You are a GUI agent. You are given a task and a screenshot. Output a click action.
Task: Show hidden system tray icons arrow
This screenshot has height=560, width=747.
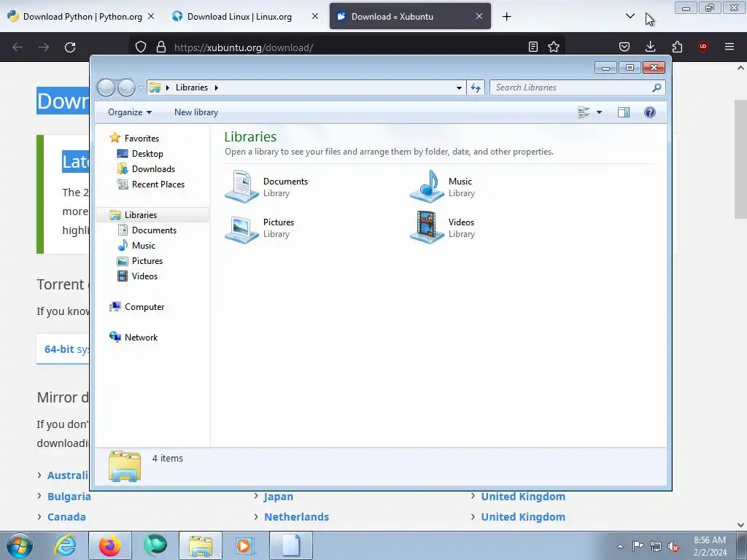coord(620,546)
